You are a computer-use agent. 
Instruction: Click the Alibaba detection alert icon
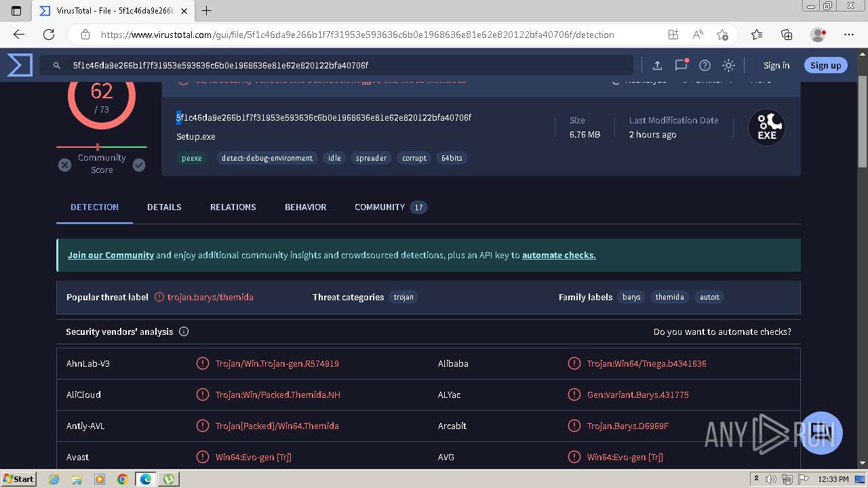574,363
